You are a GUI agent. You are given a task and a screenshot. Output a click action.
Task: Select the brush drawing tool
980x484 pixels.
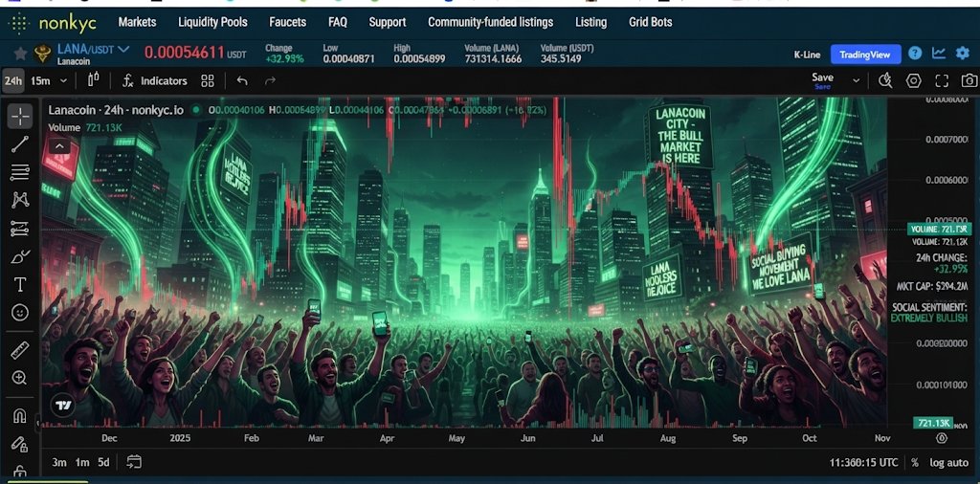(x=20, y=256)
